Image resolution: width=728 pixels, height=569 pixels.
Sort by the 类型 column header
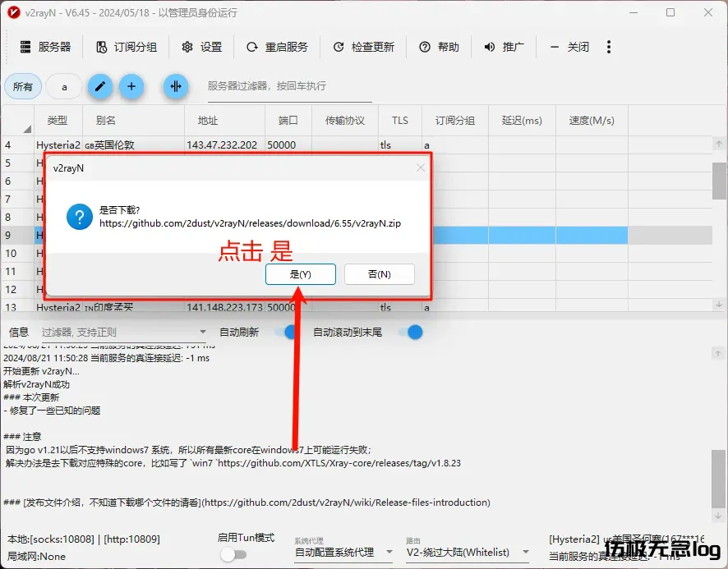coord(58,121)
